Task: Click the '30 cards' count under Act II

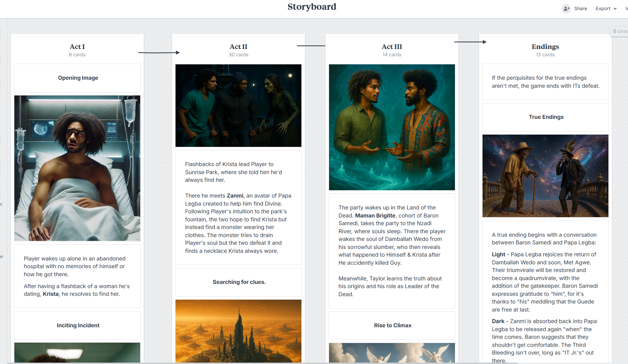Action: (238, 55)
